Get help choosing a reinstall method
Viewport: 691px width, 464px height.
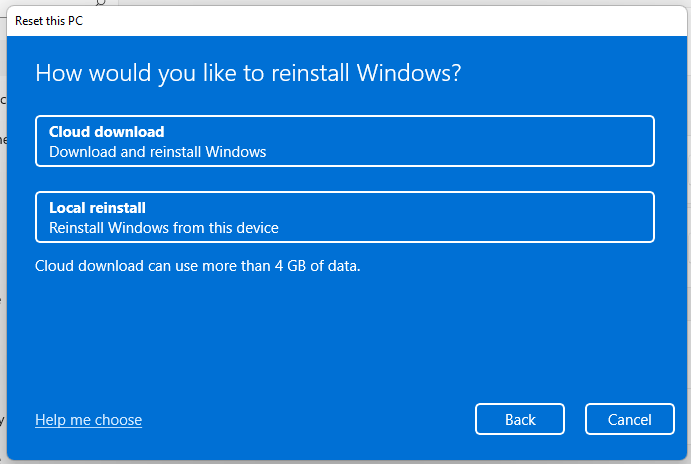pos(88,420)
